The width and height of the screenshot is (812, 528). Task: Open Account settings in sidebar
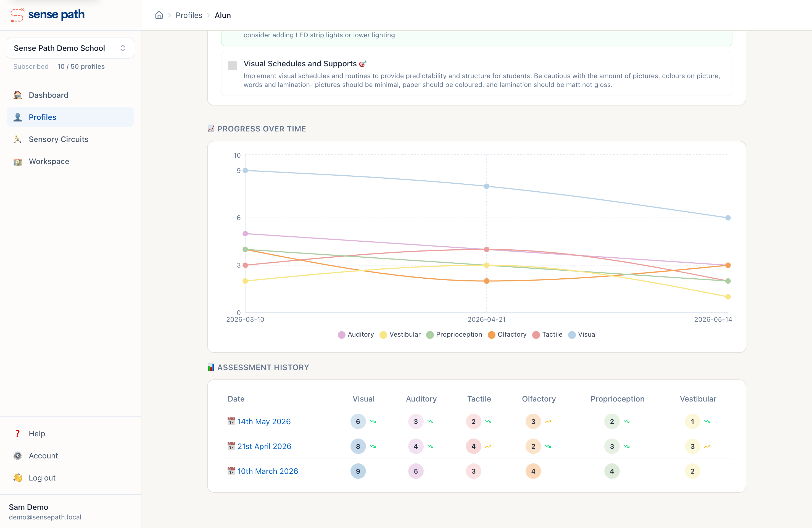(x=70, y=456)
